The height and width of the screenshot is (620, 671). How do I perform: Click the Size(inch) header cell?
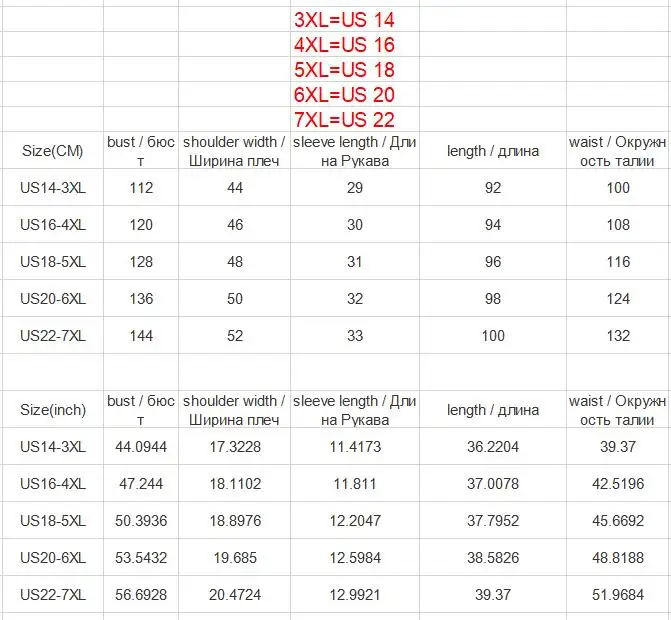pos(53,410)
